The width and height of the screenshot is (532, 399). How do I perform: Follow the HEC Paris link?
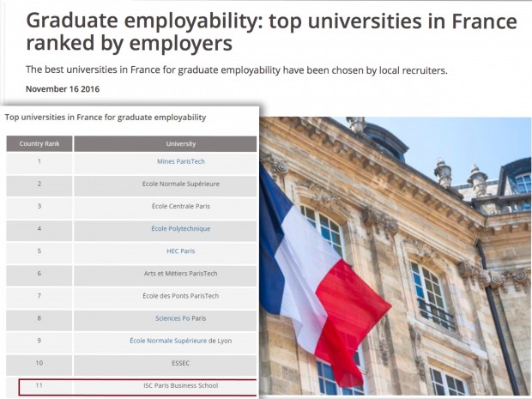pyautogui.click(x=180, y=251)
